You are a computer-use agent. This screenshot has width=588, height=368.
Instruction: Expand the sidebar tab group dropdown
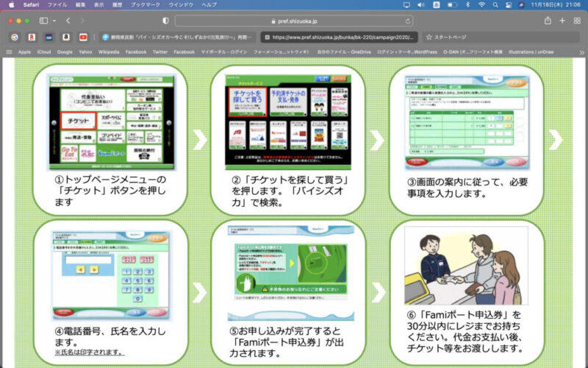pos(54,21)
